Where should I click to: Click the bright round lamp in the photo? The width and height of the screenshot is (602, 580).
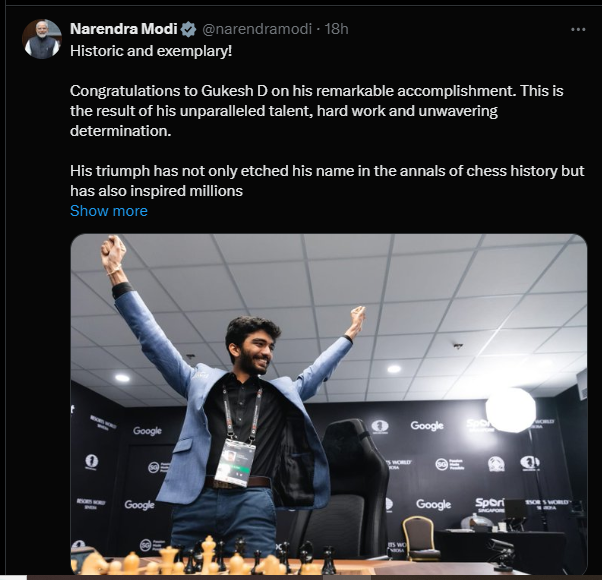[511, 410]
